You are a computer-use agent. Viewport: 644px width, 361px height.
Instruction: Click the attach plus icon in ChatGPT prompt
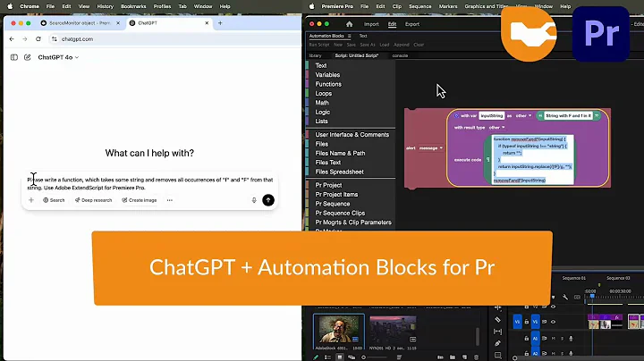click(x=31, y=200)
